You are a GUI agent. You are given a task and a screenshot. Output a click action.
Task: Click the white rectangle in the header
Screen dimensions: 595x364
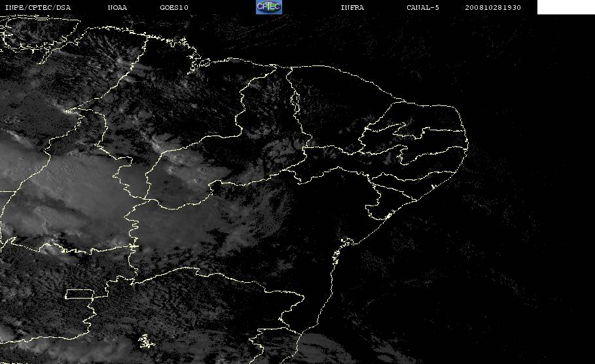pos(566,7)
